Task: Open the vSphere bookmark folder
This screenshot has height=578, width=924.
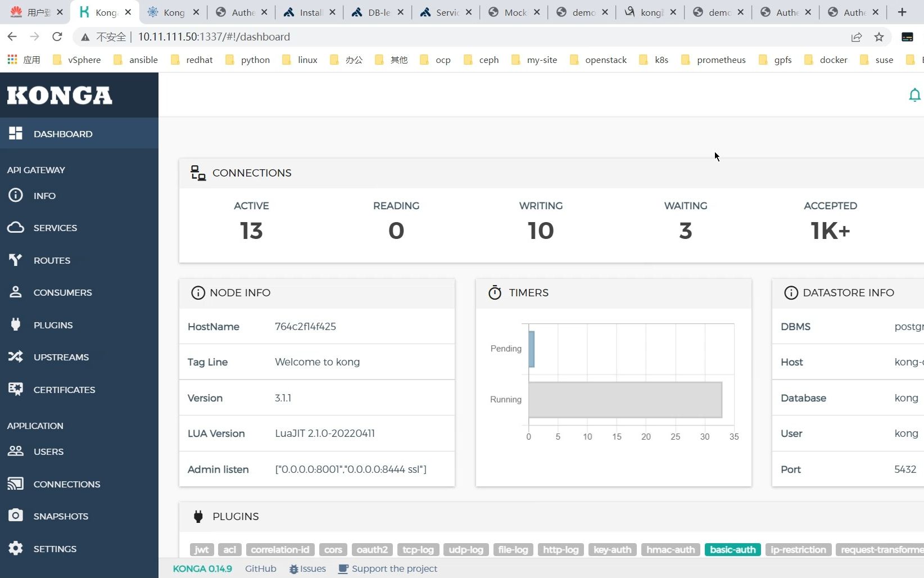Action: point(77,60)
